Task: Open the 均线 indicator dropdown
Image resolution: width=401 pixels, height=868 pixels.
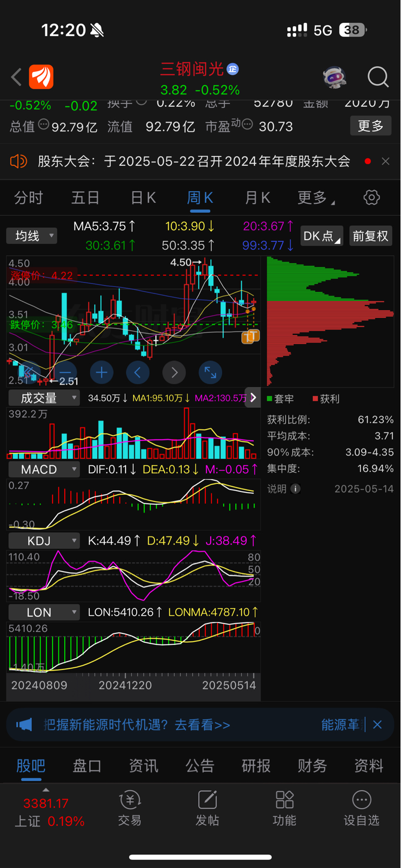Action: pyautogui.click(x=32, y=236)
